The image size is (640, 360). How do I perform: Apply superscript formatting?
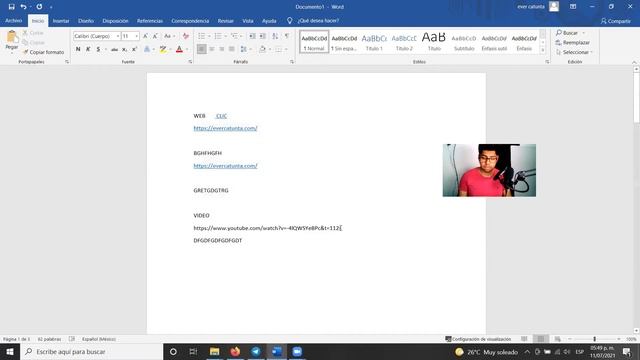pos(134,49)
